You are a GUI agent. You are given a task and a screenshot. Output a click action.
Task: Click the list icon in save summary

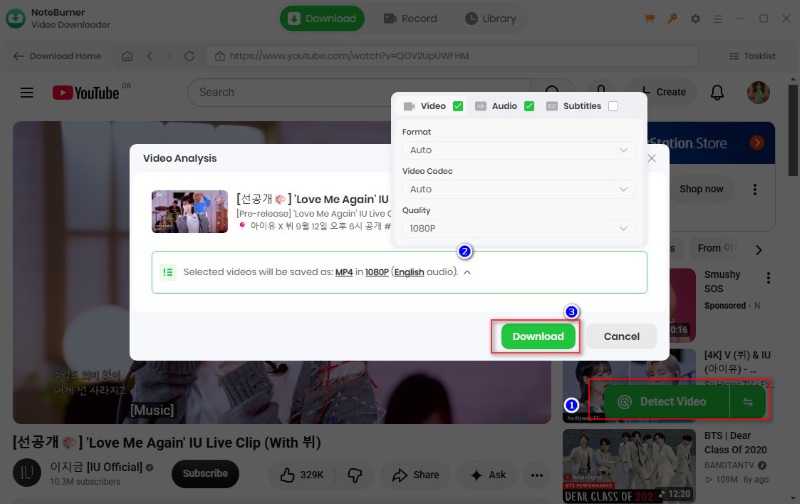(168, 272)
